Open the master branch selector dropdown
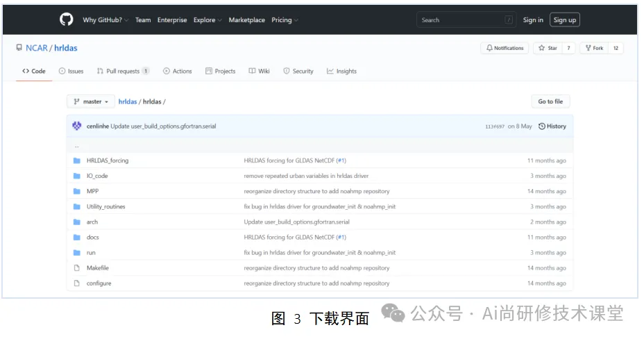Image resolution: width=644 pixels, height=339 pixels. pyautogui.click(x=91, y=101)
